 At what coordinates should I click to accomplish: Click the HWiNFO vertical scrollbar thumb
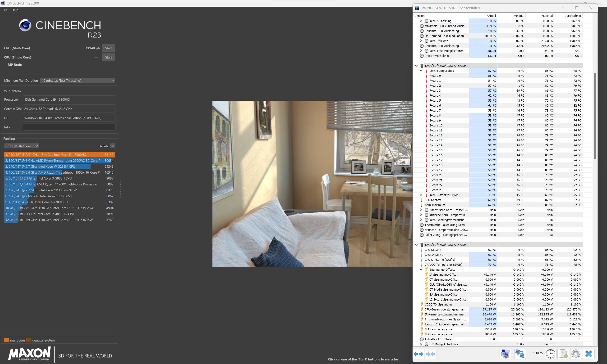[x=595, y=116]
